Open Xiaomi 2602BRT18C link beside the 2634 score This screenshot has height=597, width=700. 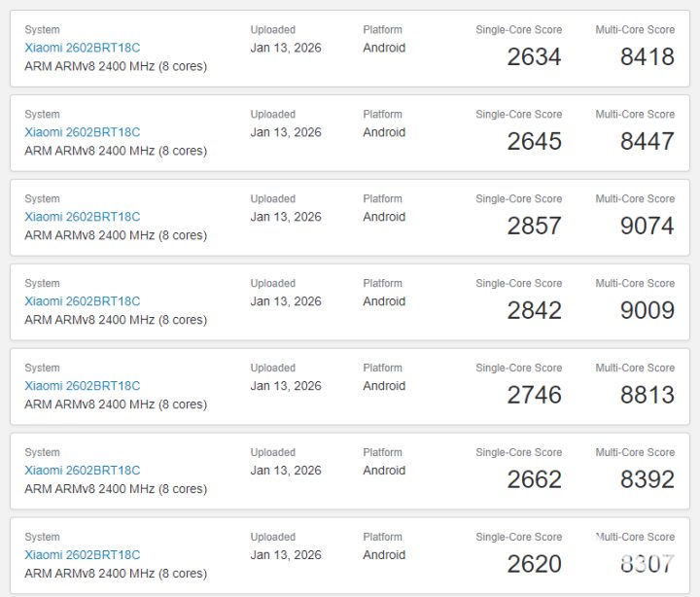point(83,48)
